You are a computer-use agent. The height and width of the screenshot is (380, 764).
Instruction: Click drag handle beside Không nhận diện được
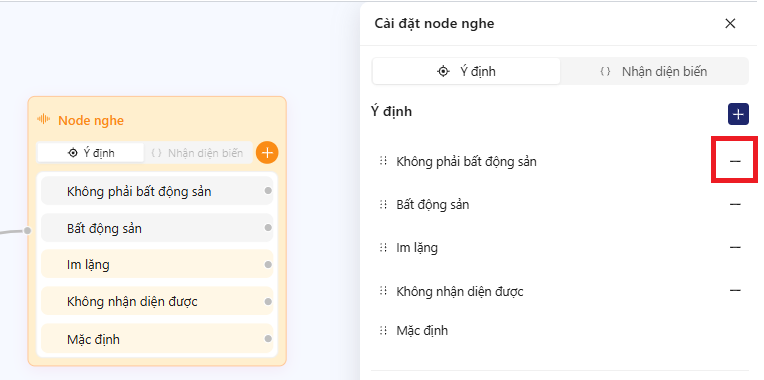pyautogui.click(x=383, y=291)
